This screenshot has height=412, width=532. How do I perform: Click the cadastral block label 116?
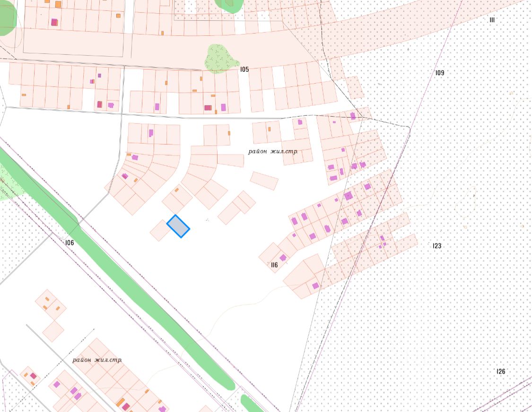click(x=274, y=265)
